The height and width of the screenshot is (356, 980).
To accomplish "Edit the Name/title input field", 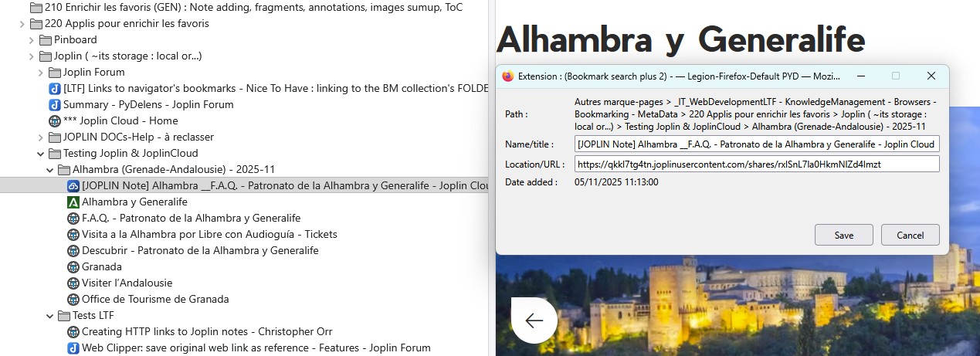I will click(757, 144).
